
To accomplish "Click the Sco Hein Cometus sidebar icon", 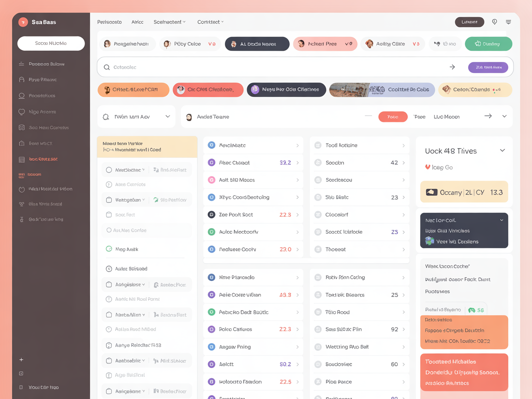I will pos(22,127).
